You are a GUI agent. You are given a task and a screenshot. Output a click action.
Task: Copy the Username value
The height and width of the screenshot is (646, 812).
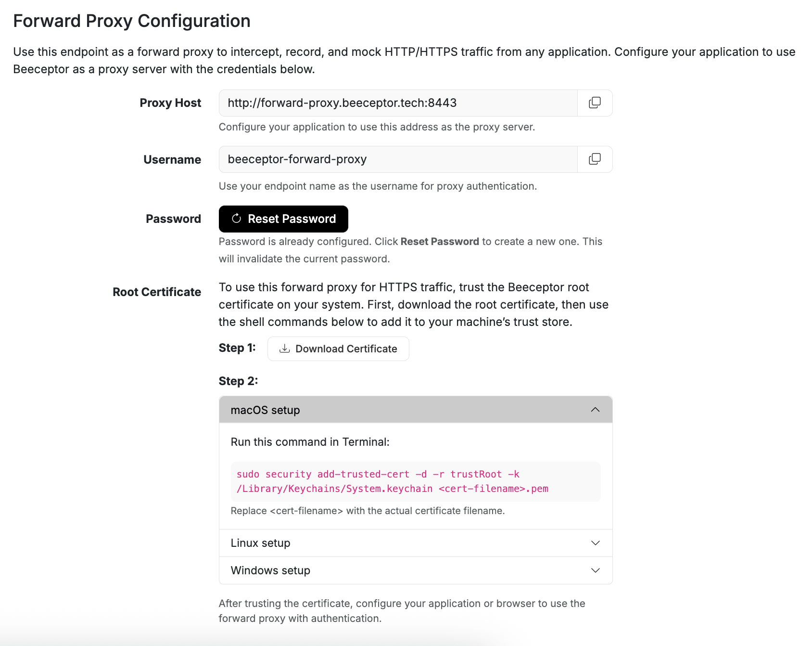click(x=595, y=159)
